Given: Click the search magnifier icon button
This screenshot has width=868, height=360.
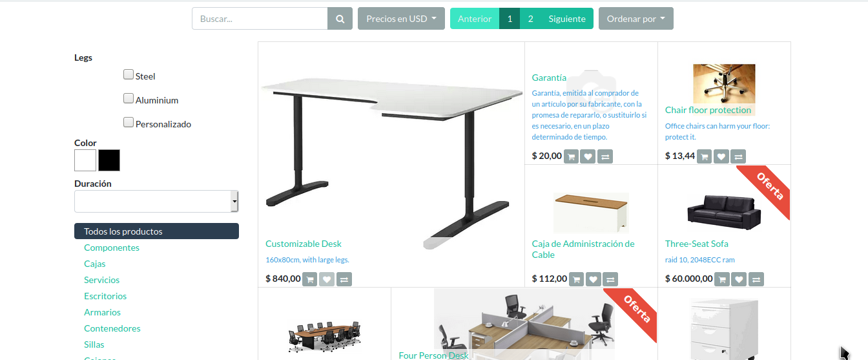Looking at the screenshot, I should (x=340, y=19).
